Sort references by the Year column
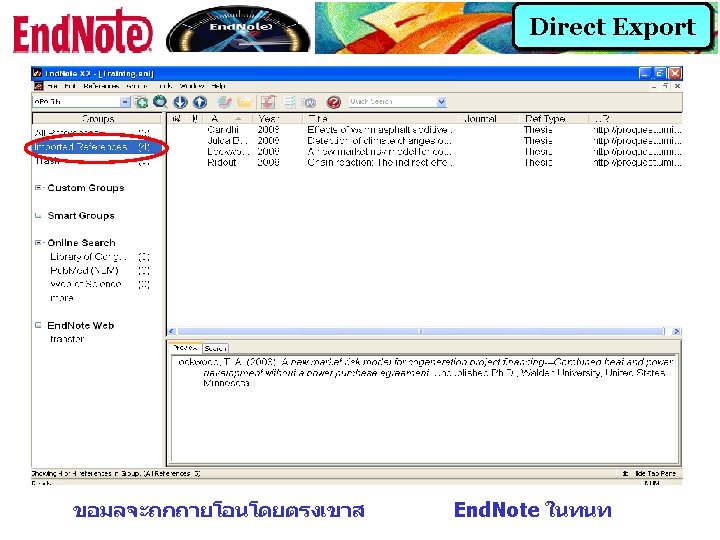 [x=277, y=119]
